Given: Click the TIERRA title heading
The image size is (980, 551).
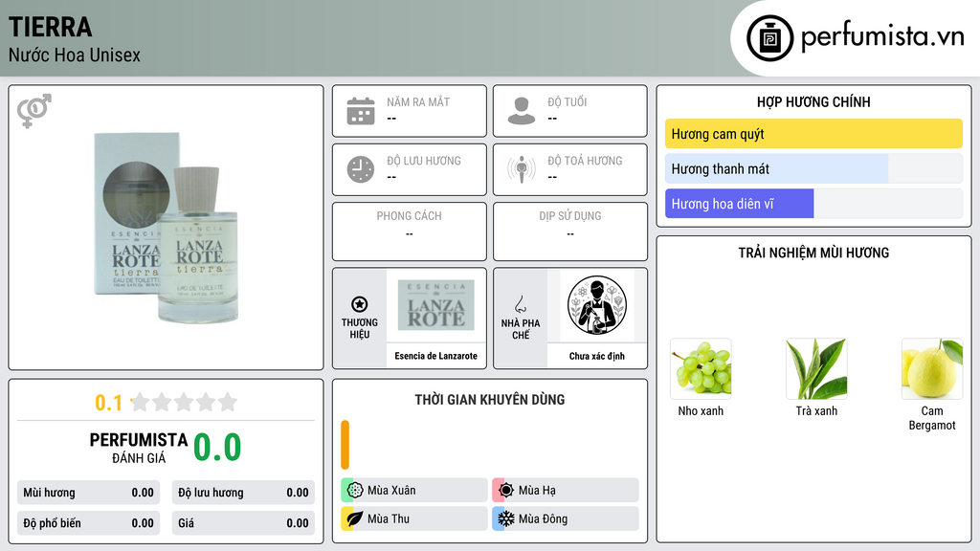Looking at the screenshot, I should 50,28.
